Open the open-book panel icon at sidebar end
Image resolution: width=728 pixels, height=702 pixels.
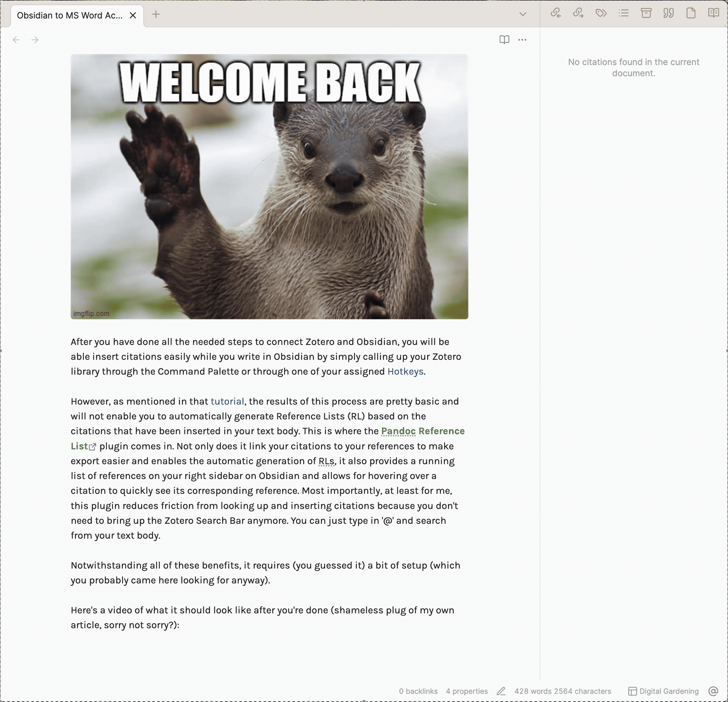tap(713, 13)
